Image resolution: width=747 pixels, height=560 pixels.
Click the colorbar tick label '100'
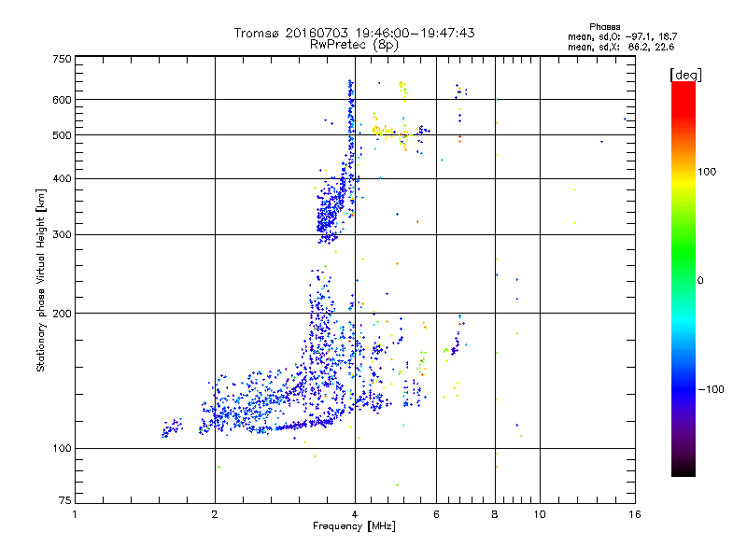point(707,172)
